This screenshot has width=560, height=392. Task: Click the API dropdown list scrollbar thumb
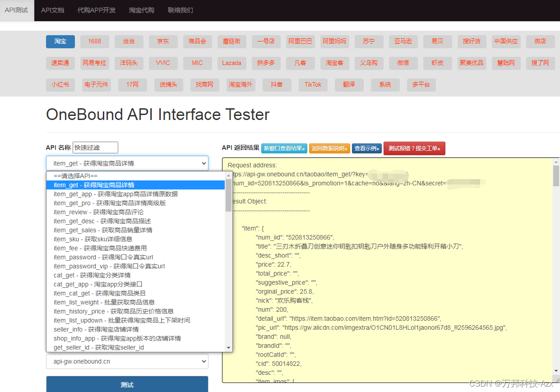(x=228, y=195)
